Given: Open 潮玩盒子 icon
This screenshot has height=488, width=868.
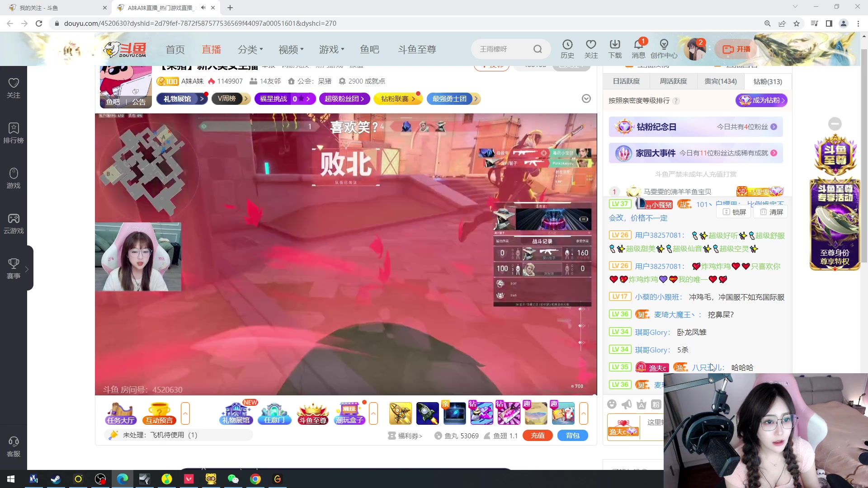Looking at the screenshot, I should click(x=350, y=413).
